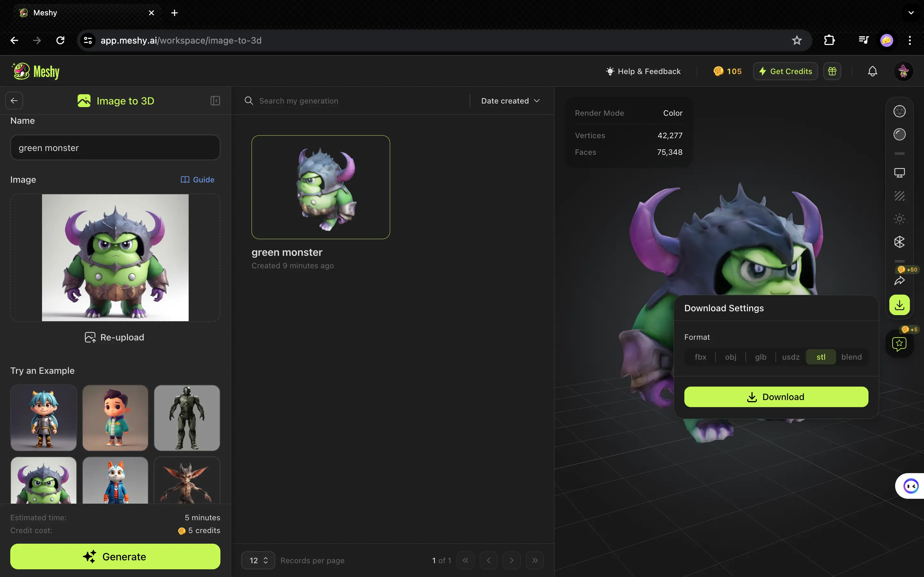Image resolution: width=924 pixels, height=577 pixels.
Task: Click the screenshot monitor icon on right toolbar
Action: click(x=899, y=172)
